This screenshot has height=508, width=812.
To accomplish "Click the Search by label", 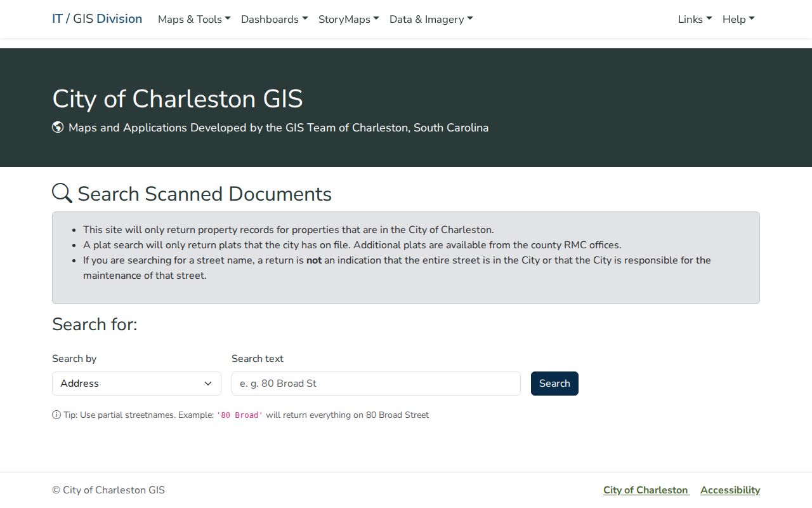I will click(x=74, y=358).
